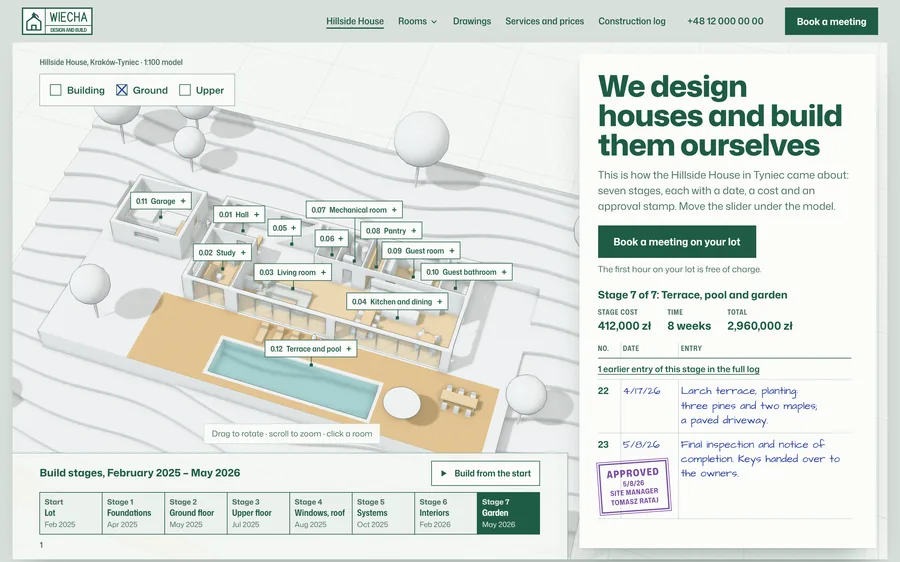Open Services and prices
Image resolution: width=900 pixels, height=562 pixels.
(544, 21)
